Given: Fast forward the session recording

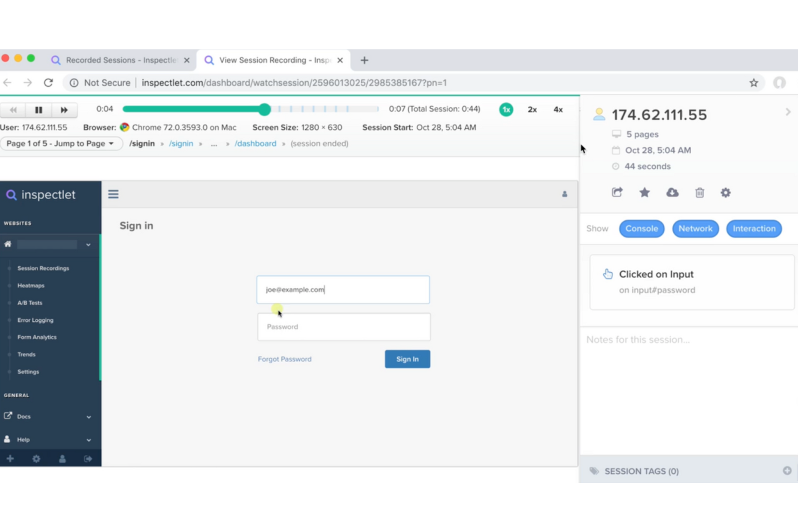Looking at the screenshot, I should (64, 110).
